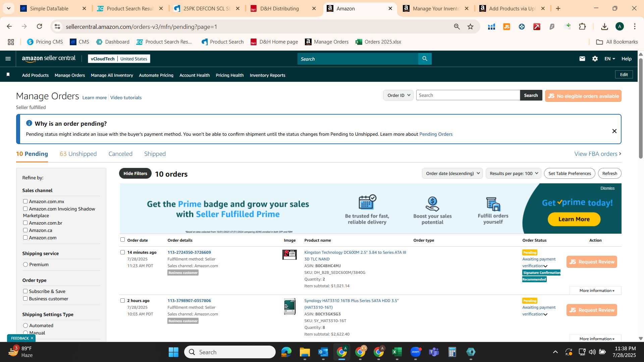Bookmark this page with the star icon
644x362 pixels.
point(470,26)
